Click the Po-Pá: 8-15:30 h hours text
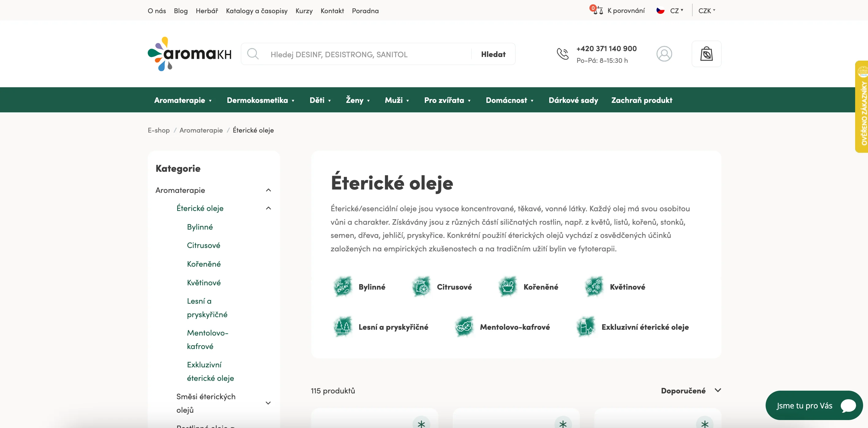This screenshot has height=428, width=868. pyautogui.click(x=602, y=60)
